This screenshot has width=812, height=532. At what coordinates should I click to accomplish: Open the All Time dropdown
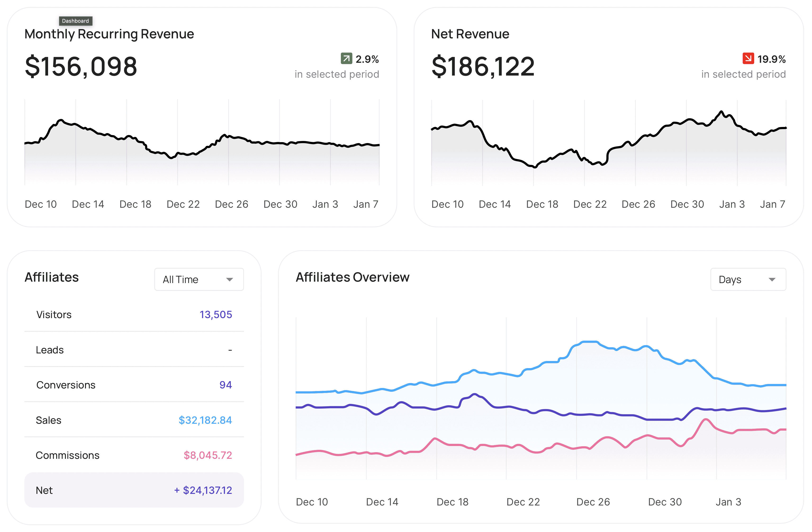[199, 279]
